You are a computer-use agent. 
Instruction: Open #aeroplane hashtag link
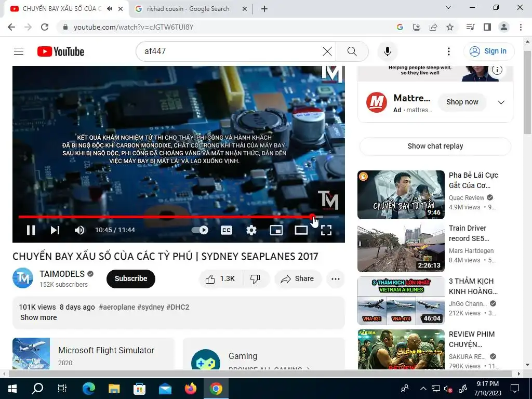click(117, 307)
